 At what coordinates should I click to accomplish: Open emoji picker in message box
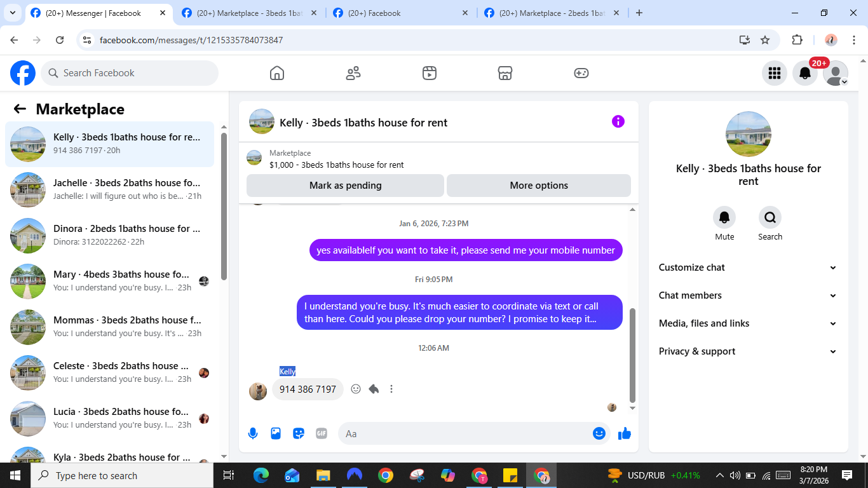(x=599, y=433)
